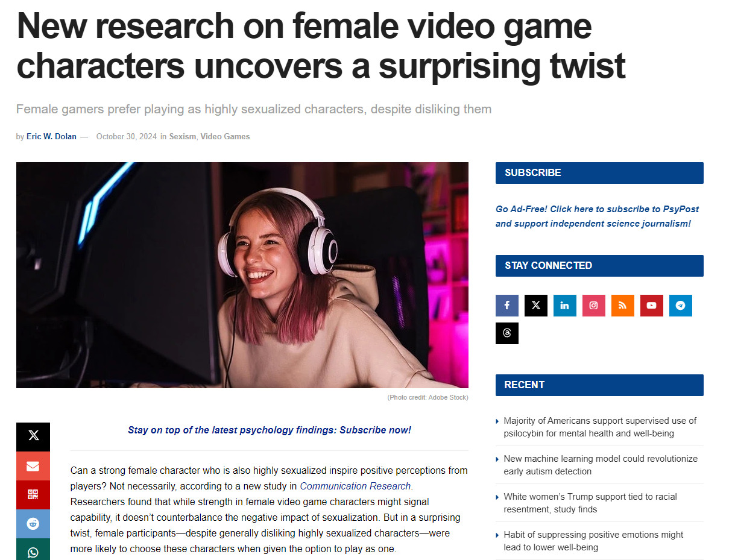The height and width of the screenshot is (560, 732).
Task: Click the Threads icon
Action: (506, 333)
